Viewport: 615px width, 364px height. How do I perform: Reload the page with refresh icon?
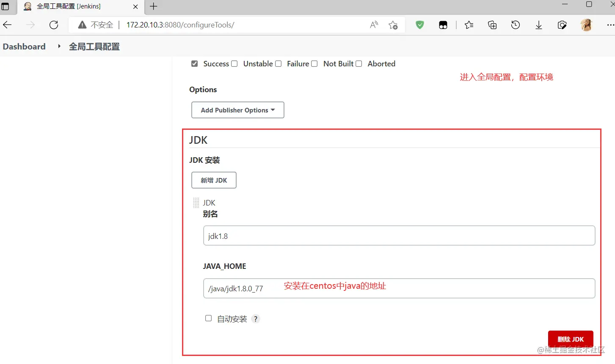click(x=54, y=25)
